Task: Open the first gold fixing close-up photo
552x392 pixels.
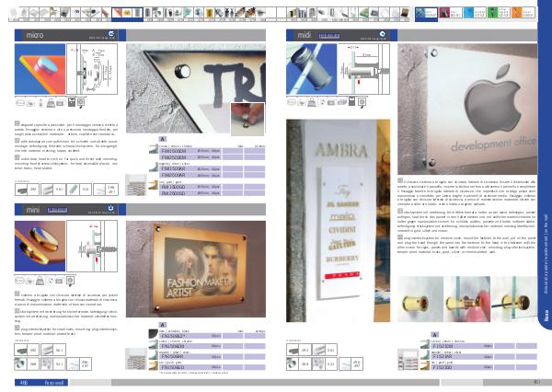Action: pyautogui.click(x=420, y=299)
